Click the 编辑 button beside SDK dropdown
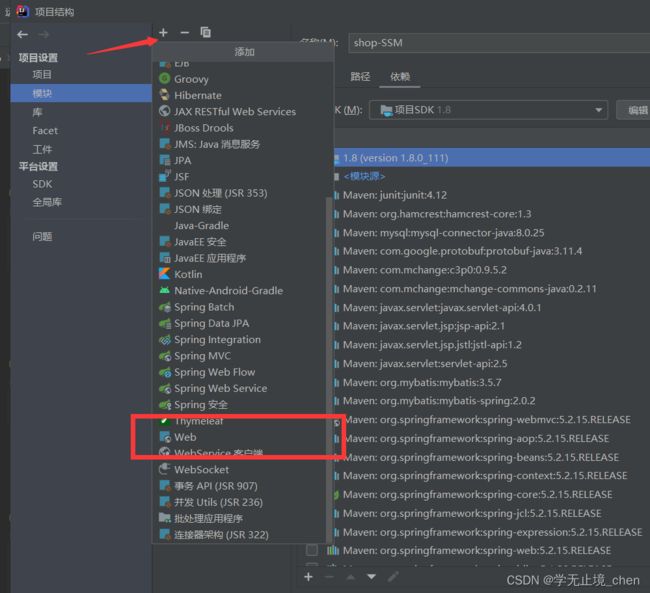This screenshot has width=650, height=593. click(634, 110)
